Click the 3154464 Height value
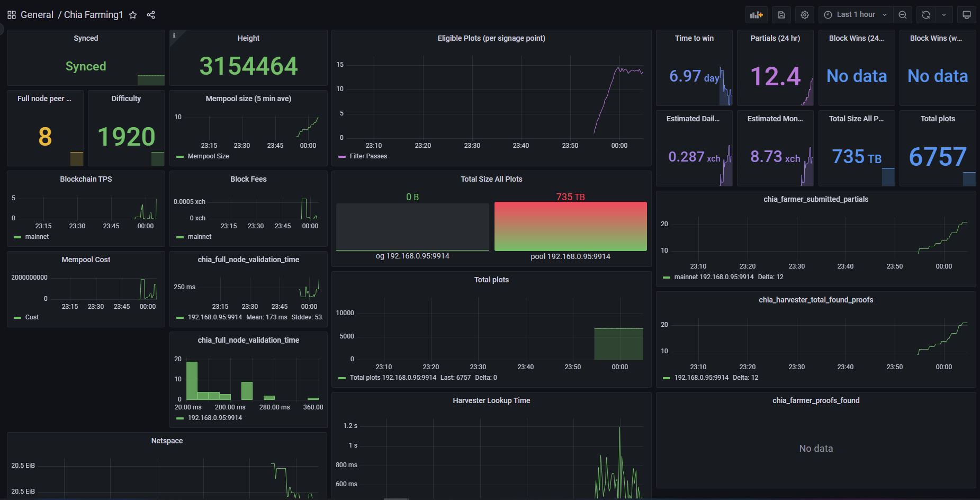The image size is (980, 500). click(x=248, y=66)
